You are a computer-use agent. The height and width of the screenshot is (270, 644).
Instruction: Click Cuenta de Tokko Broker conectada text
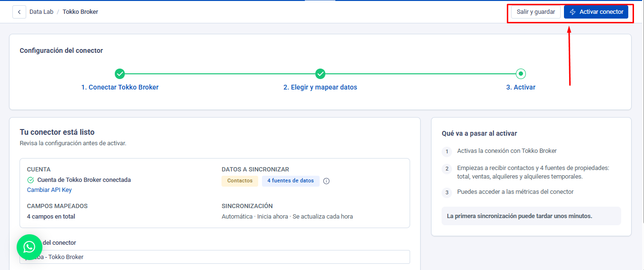tap(84, 180)
